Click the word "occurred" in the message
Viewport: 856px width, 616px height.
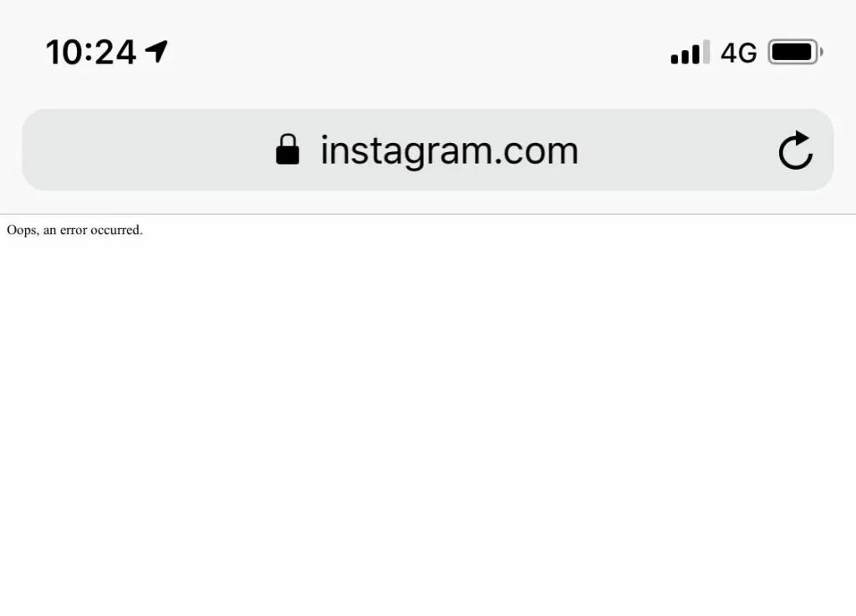pos(115,230)
